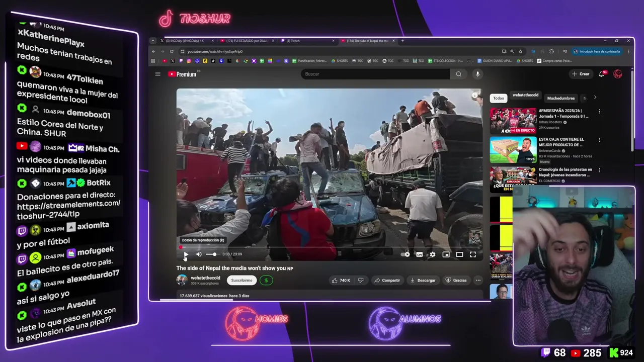Click the green dollar join button
The width and height of the screenshot is (644, 362).
(x=266, y=280)
